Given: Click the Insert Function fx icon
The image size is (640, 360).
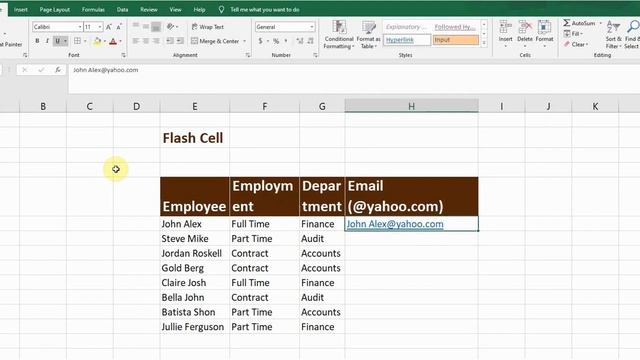Looking at the screenshot, I should (58, 70).
